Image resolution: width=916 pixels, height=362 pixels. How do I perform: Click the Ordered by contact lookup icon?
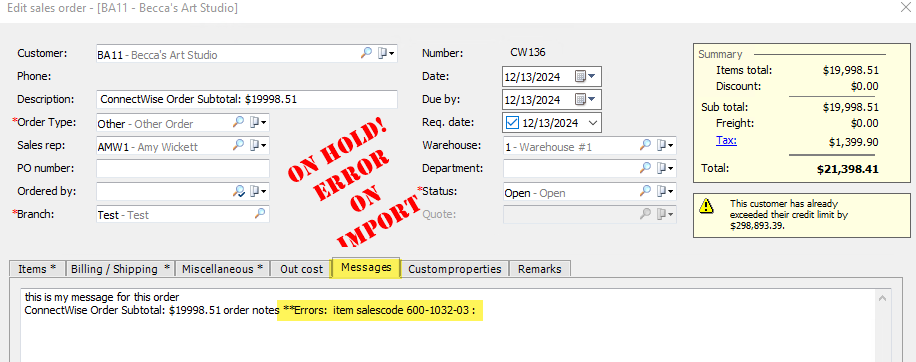pyautogui.click(x=238, y=191)
